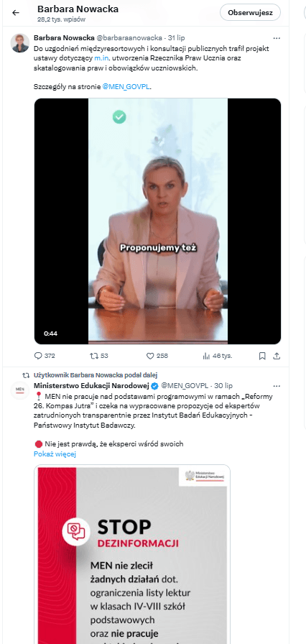This screenshot has height=644, width=306.
Task: Bookmark the first post
Action: click(x=262, y=356)
